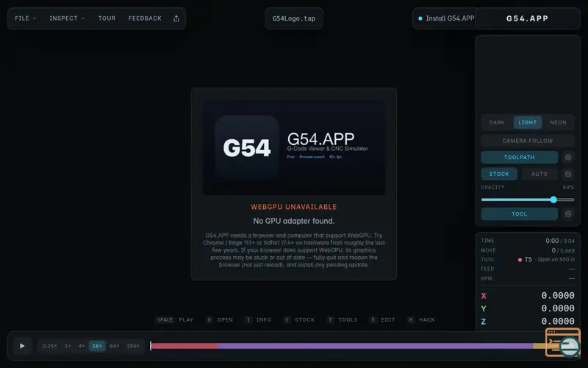Open TOOL settings gear
This screenshot has width=588, height=368.
[568, 214]
